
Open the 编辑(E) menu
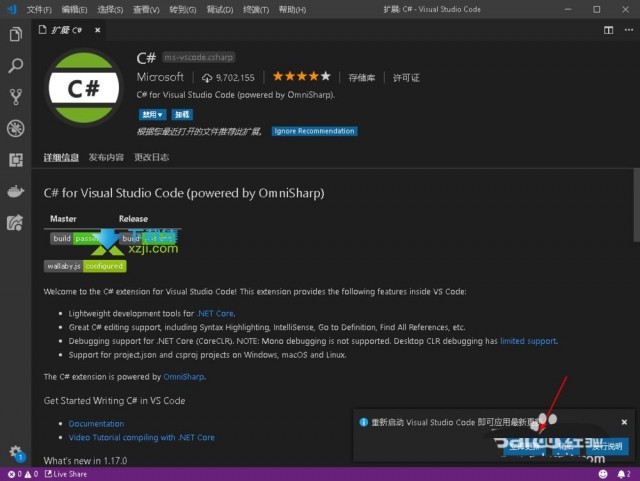74,9
